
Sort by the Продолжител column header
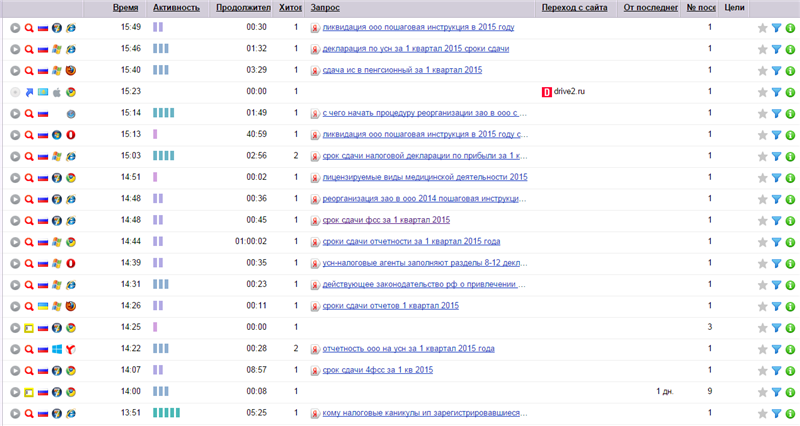[243, 8]
